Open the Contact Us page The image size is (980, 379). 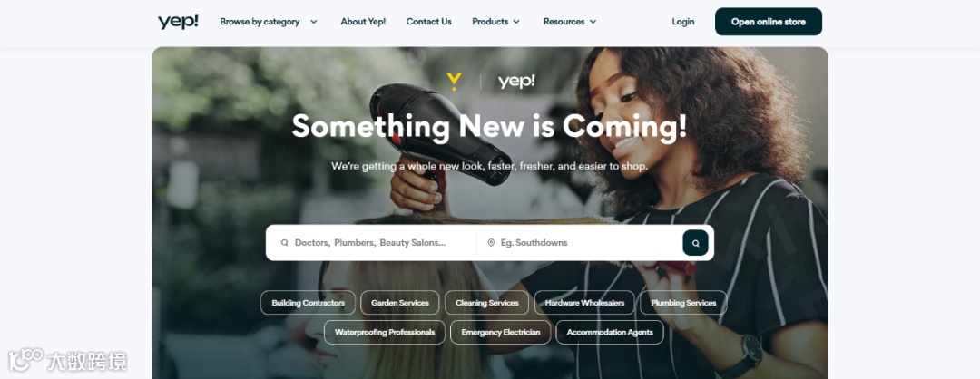(428, 22)
